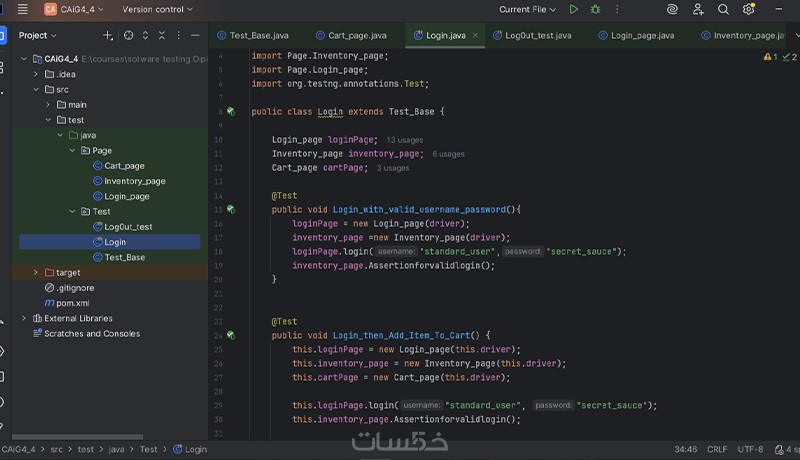
Task: Open Project panel options menu
Action: [x=178, y=35]
